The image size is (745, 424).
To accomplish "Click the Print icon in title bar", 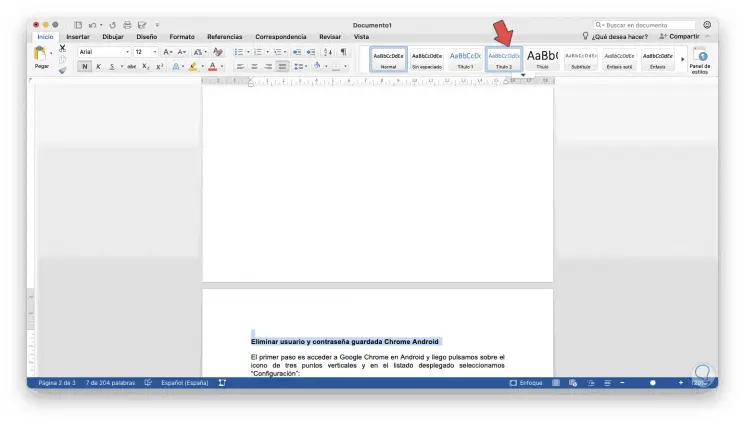I will click(x=127, y=25).
